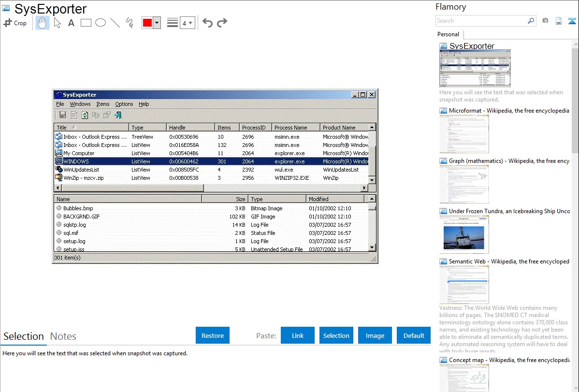
Task: Click the Microformat - Wikipedia title
Action: point(509,111)
